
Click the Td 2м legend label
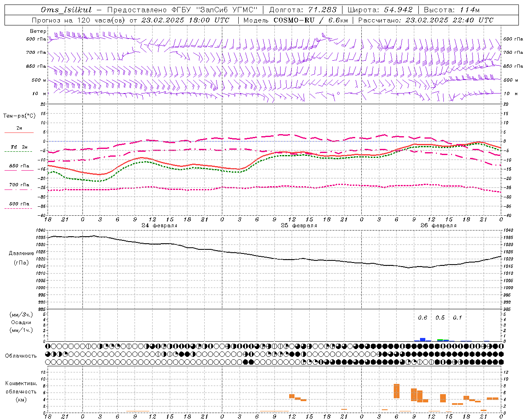(19, 147)
